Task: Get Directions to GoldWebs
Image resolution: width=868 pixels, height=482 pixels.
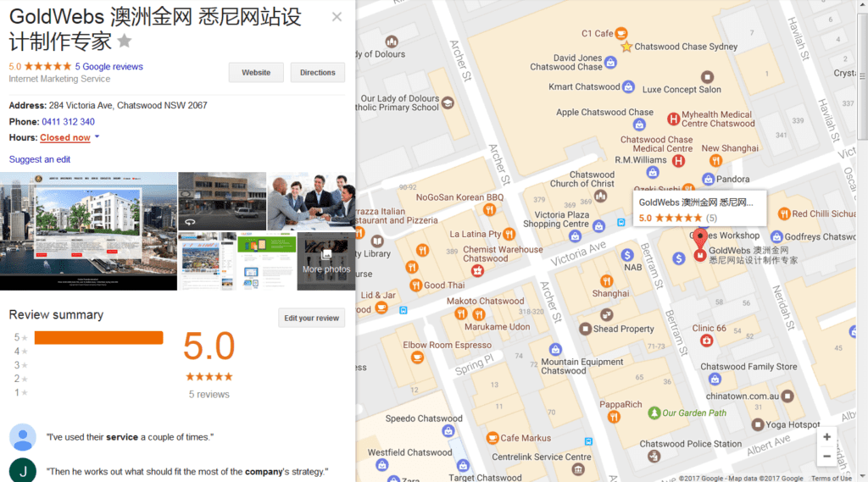Action: (317, 73)
